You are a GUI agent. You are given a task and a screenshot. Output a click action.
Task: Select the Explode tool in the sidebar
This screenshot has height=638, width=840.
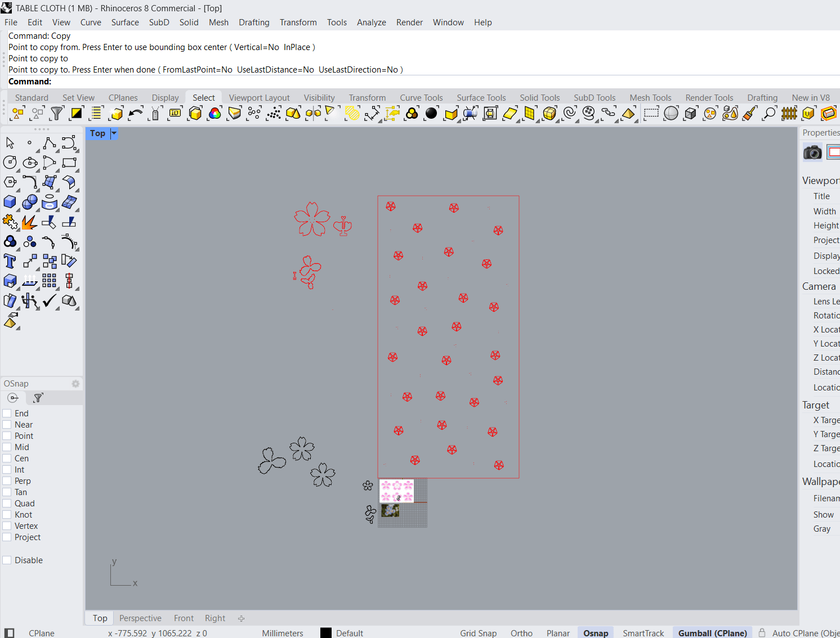29,222
